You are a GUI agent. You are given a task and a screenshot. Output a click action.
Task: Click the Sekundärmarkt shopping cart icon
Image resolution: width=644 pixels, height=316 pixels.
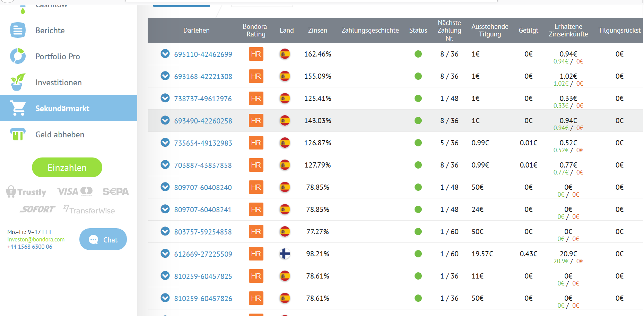click(x=18, y=108)
